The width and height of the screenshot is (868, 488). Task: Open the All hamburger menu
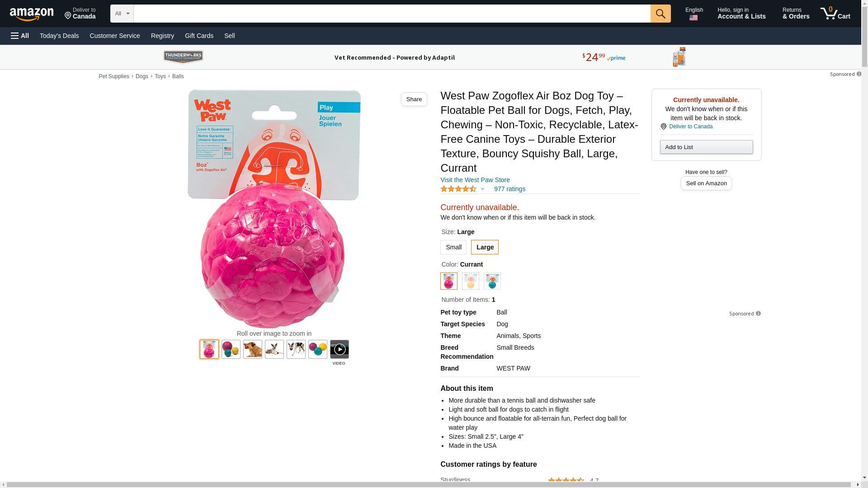pos(20,36)
